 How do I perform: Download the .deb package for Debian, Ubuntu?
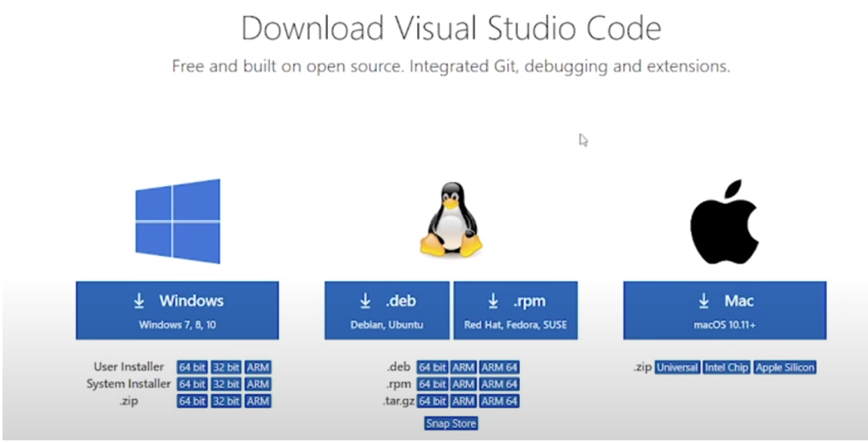(387, 310)
